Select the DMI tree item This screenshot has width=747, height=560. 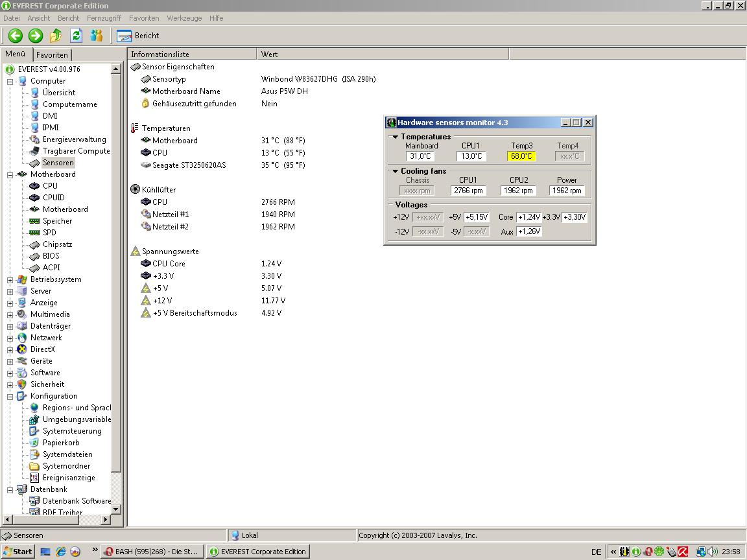[x=50, y=116]
